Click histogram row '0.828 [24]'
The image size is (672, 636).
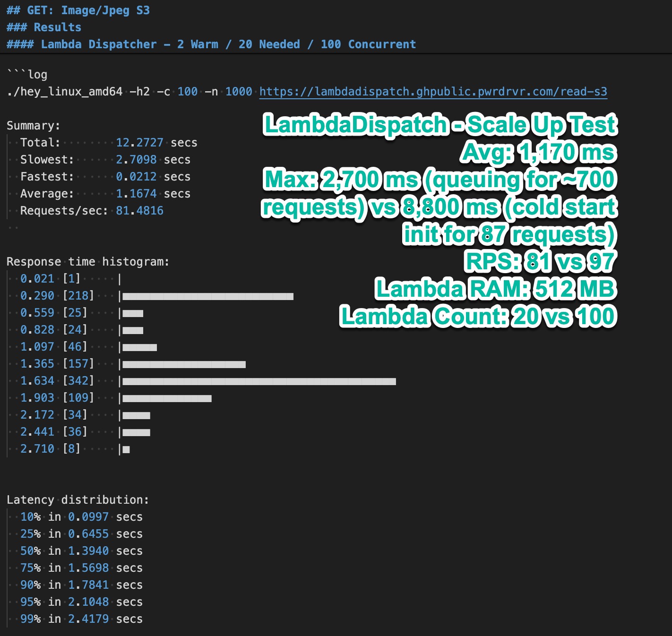[x=81, y=330]
